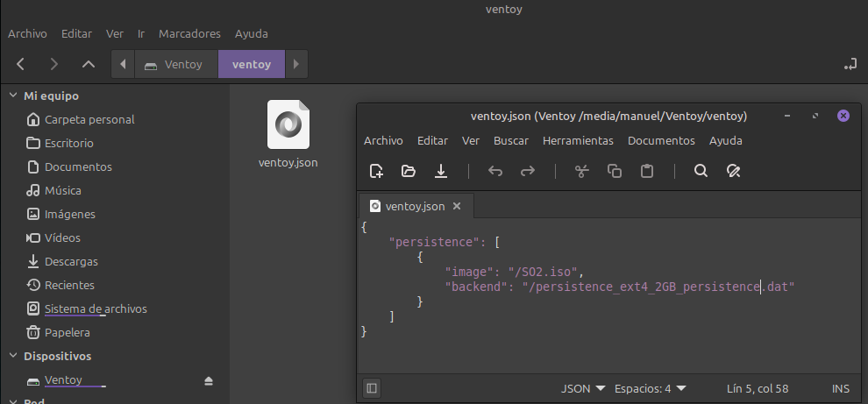This screenshot has width=868, height=404.
Task: Click in the "backend" path value
Action: point(658,287)
